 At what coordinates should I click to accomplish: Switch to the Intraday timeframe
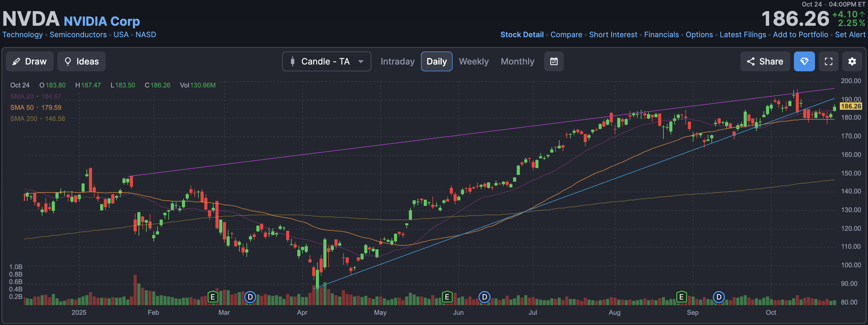click(397, 61)
